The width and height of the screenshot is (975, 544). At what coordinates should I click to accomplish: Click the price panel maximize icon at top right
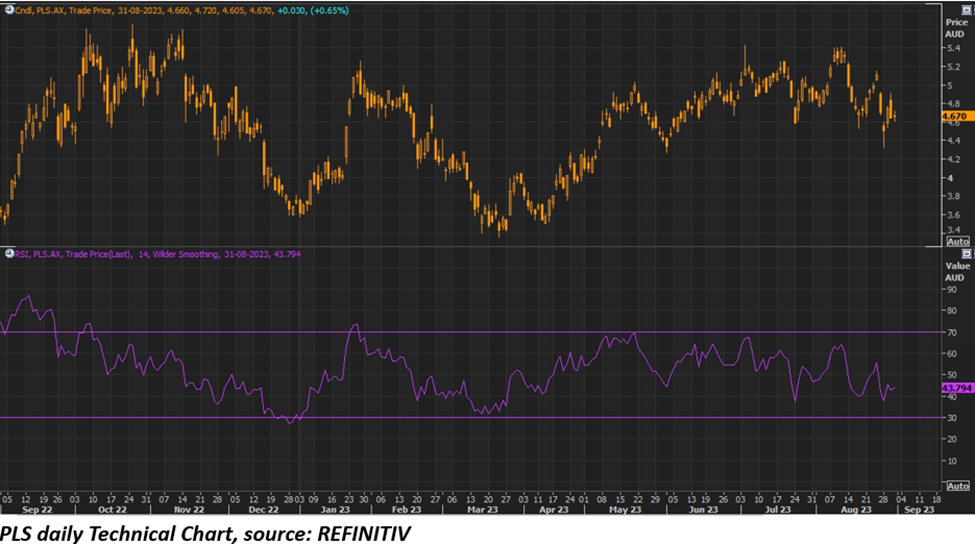[966, 8]
